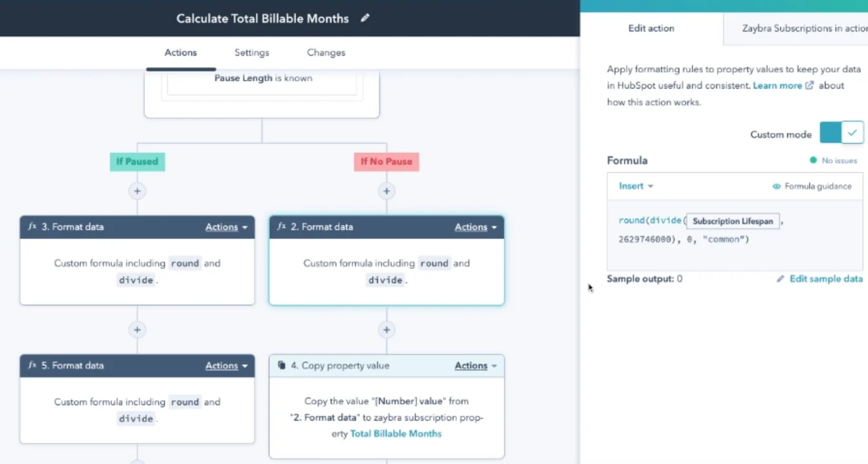Viewport: 868px width, 464px height.
Task: Open Actions dropdown on 4. Copy property value
Action: (475, 366)
